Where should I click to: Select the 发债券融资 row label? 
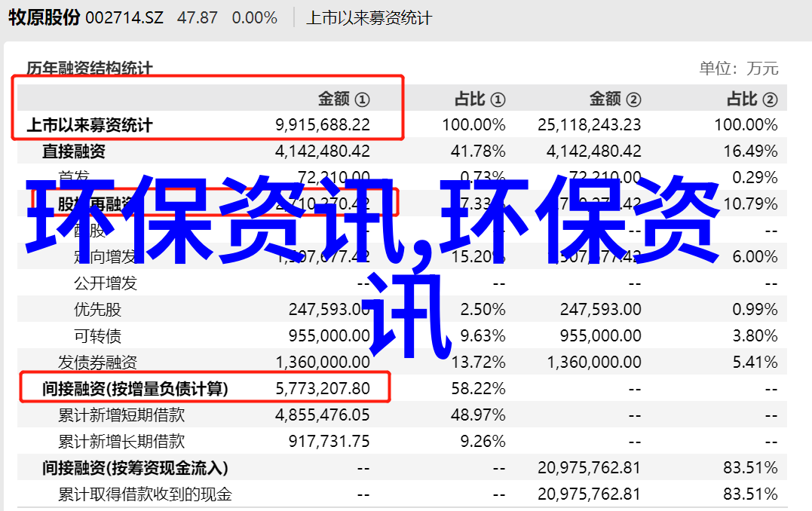click(x=97, y=363)
